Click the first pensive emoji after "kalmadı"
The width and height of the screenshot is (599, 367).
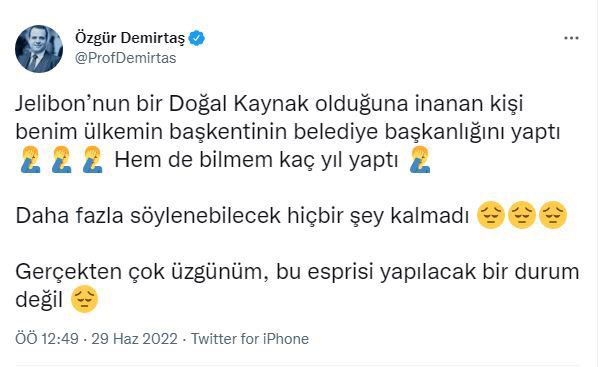point(491,215)
